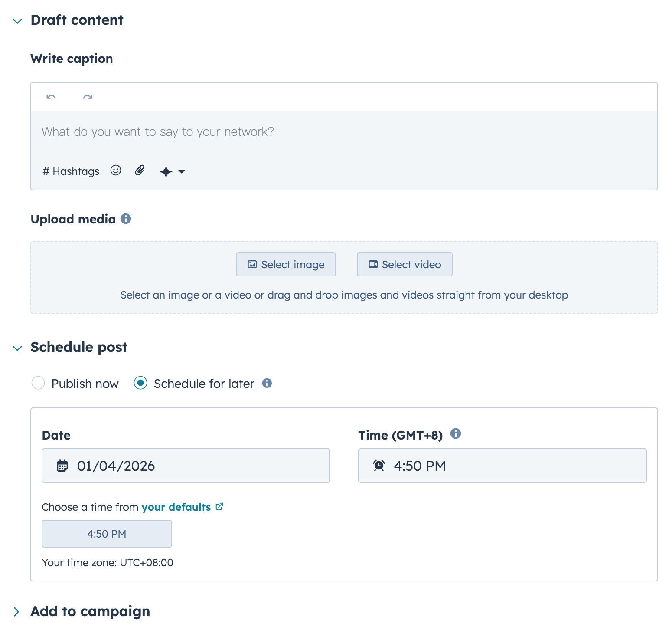Screen dimensions: 672x630
Task: Insert hashtags via # Hashtags button
Action: coord(71,171)
